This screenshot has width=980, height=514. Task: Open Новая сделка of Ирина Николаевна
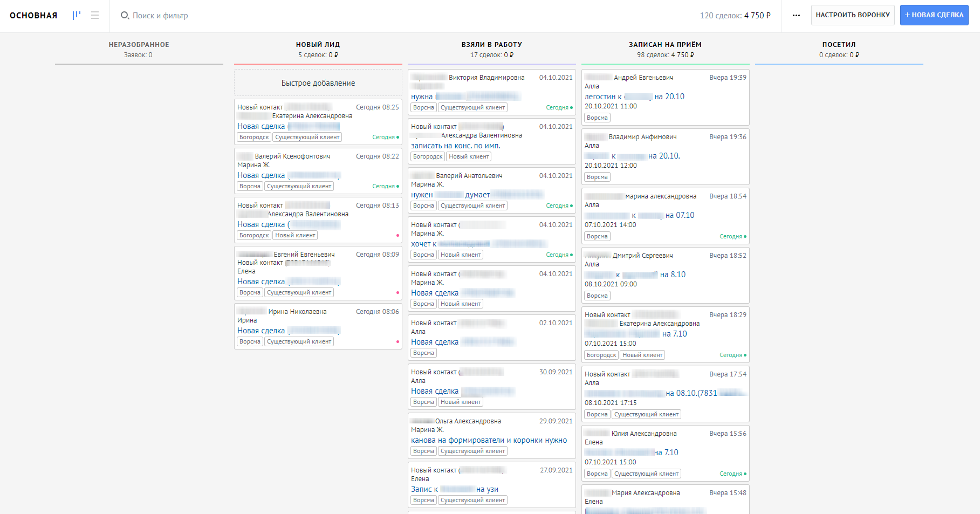pyautogui.click(x=289, y=331)
